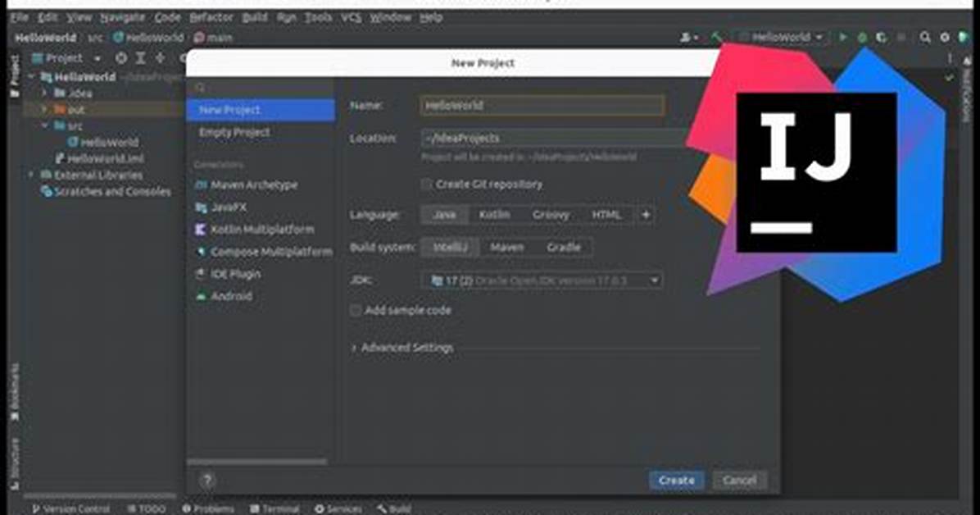Open the Version Control tool window tab
This screenshot has width=980, height=515.
[70, 508]
